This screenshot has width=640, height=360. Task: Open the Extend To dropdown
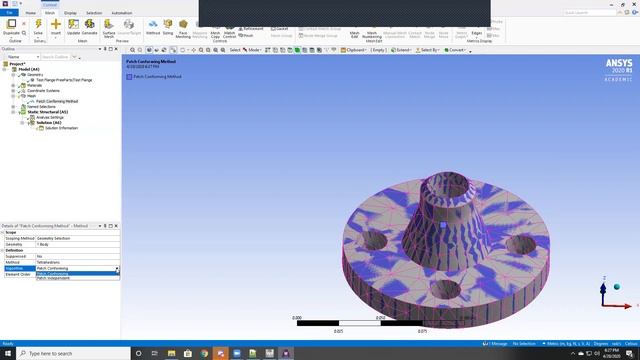tap(400, 50)
